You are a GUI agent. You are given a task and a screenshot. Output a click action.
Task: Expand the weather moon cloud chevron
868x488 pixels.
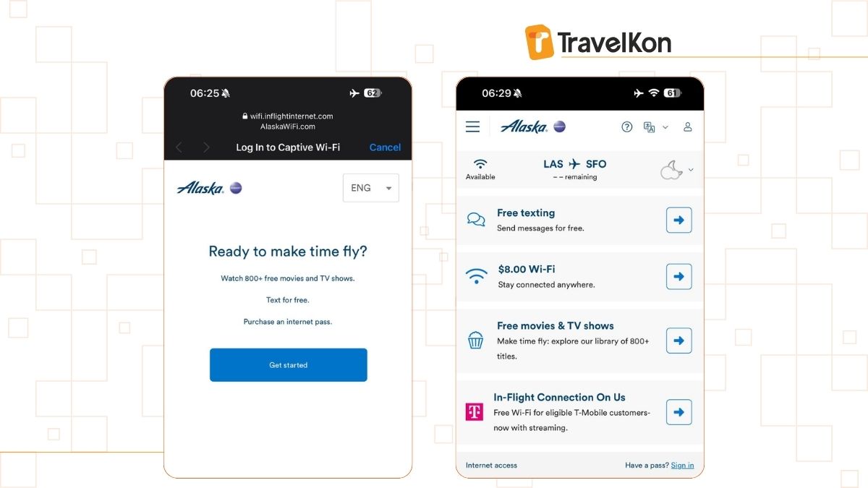691,170
